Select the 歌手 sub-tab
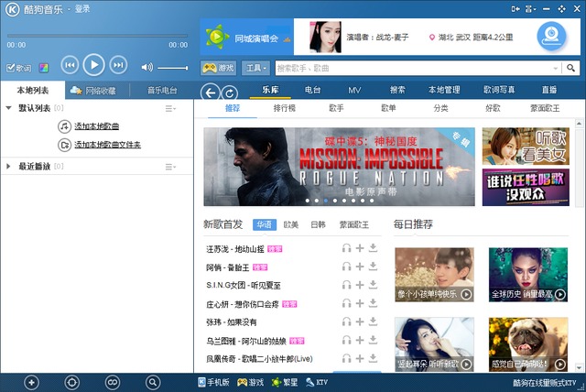Screen dimensions: 586x392 [336, 108]
